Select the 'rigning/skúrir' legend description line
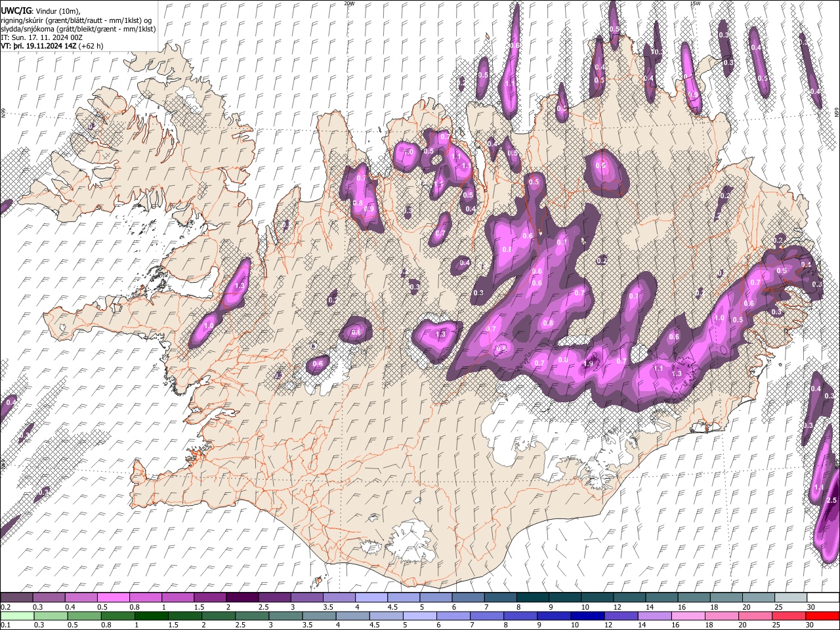 (x=76, y=20)
